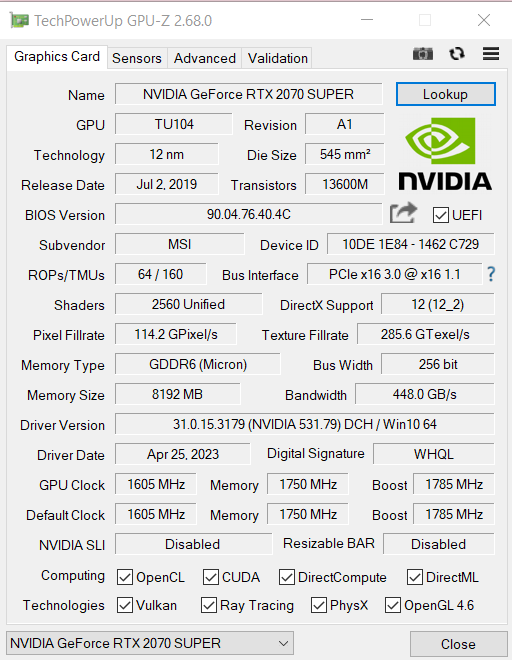Click the screenshot camera icon

click(423, 54)
